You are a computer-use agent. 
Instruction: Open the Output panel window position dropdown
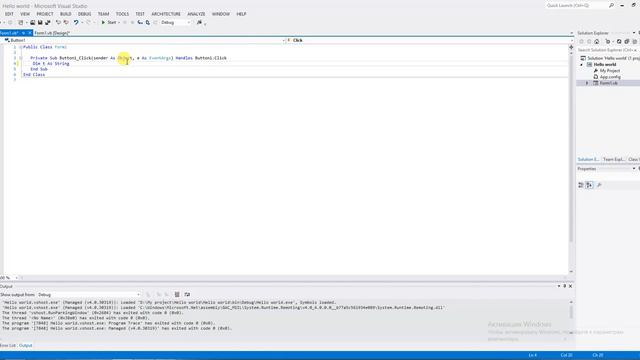click(559, 286)
